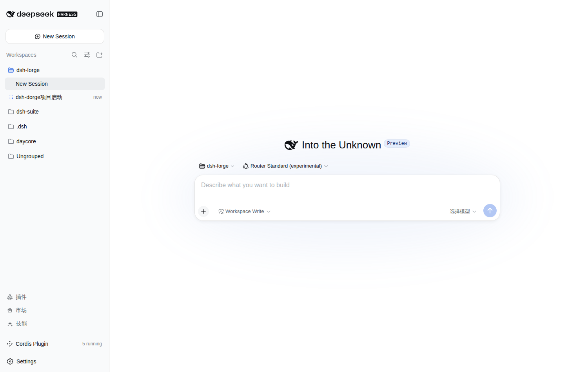Focus the Describe what you want to build field
Image resolution: width=588 pixels, height=372 pixels.
click(x=347, y=185)
